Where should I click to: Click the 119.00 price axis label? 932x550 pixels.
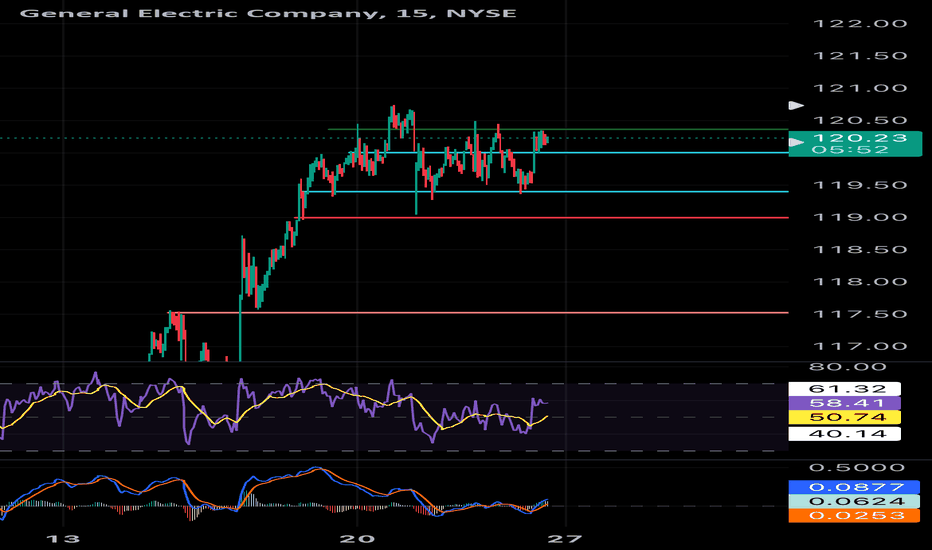[x=859, y=217]
